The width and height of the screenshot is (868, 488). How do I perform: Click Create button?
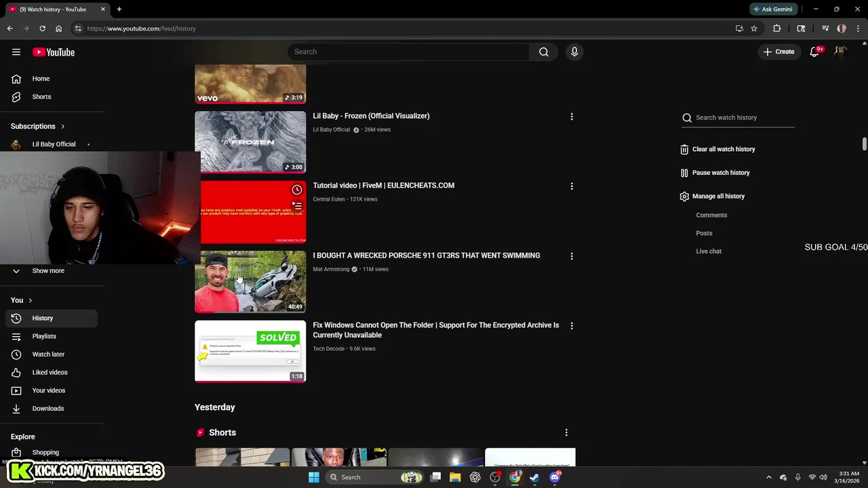coord(778,52)
